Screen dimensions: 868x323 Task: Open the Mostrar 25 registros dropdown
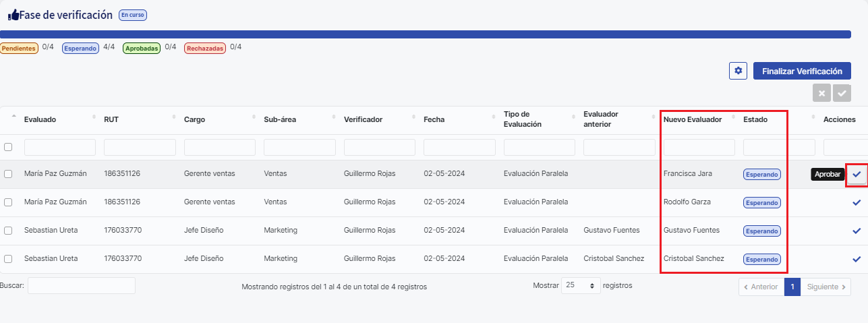[x=581, y=286]
